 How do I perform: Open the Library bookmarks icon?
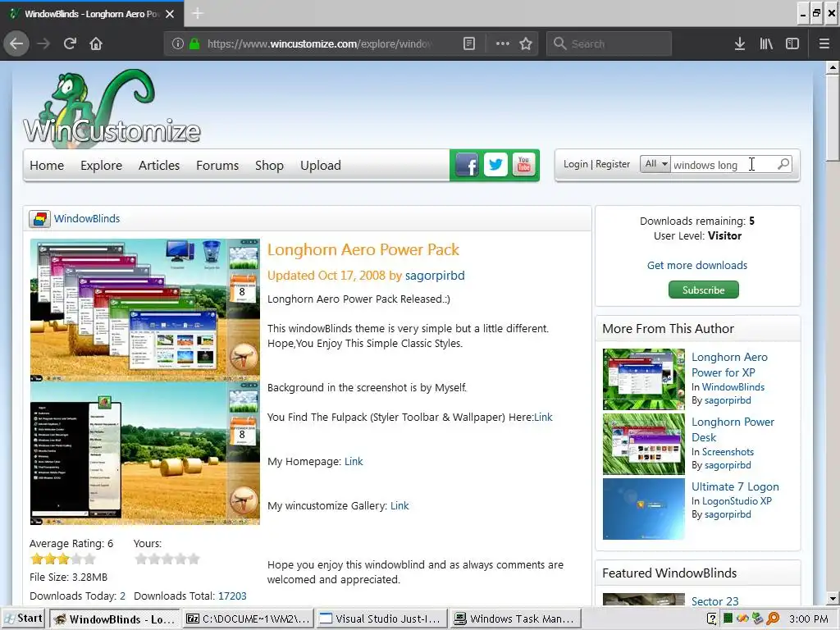(x=766, y=43)
